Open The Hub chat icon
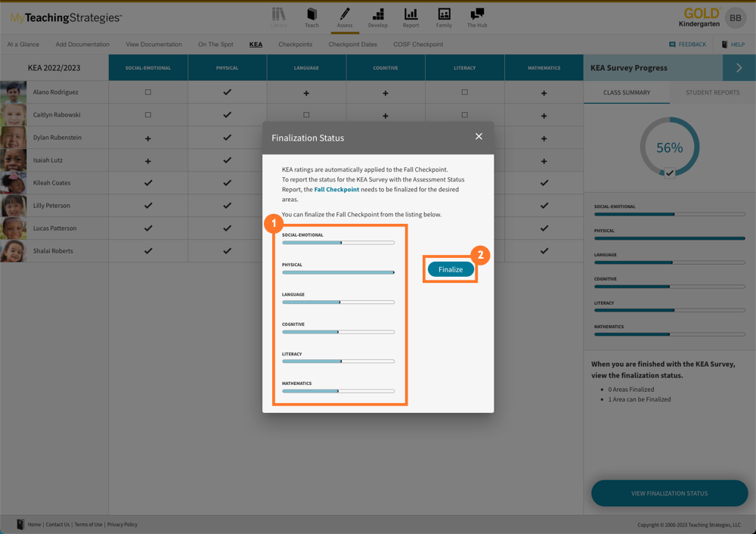The image size is (756, 534). click(477, 15)
